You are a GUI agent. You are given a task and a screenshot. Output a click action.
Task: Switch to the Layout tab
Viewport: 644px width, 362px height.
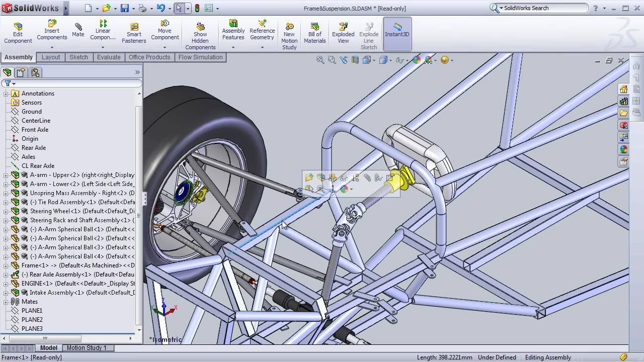(51, 57)
